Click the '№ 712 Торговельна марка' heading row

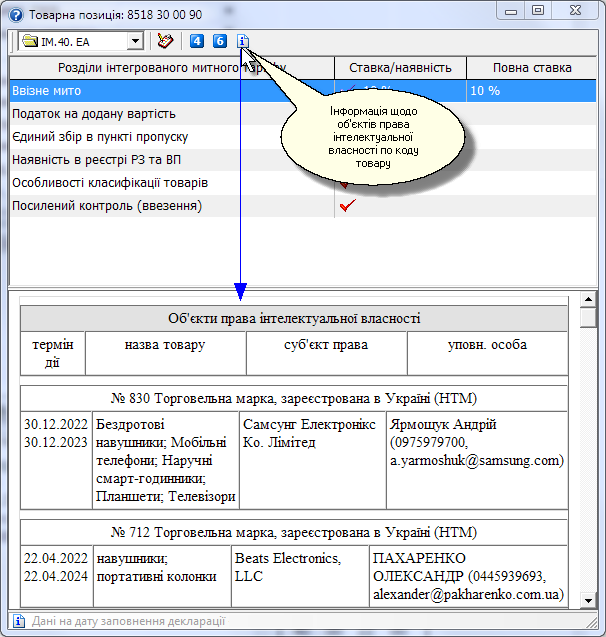(x=294, y=532)
